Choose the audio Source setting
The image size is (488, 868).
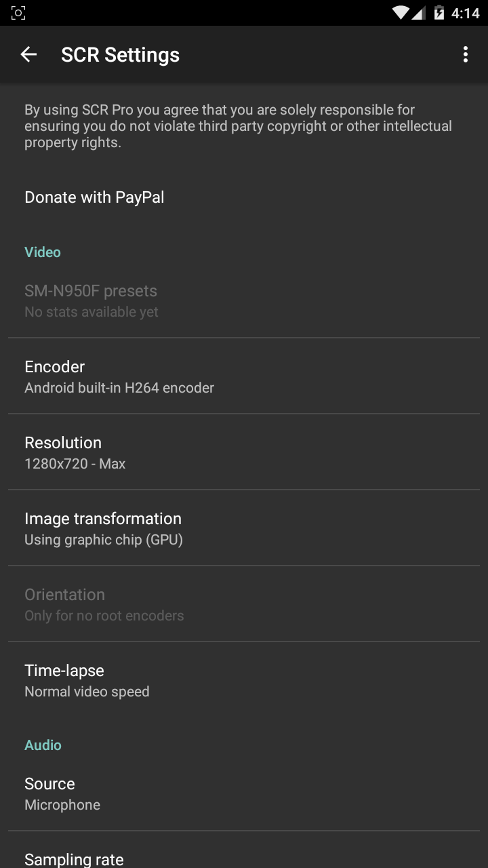click(x=62, y=793)
